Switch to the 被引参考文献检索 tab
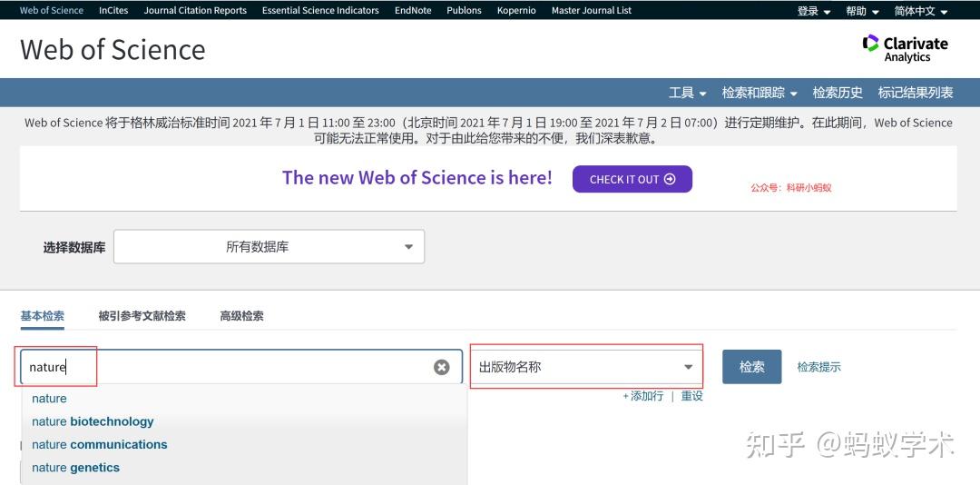Screen dimensions: 980x485 pos(142,316)
